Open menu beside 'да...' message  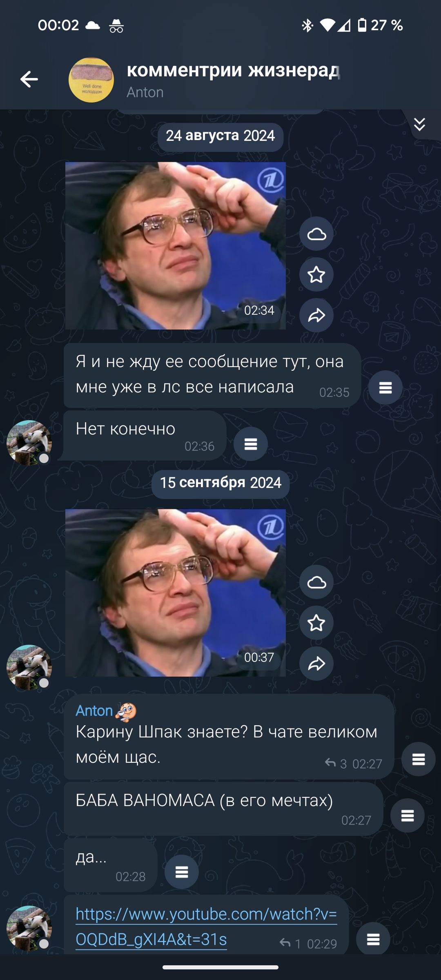182,872
